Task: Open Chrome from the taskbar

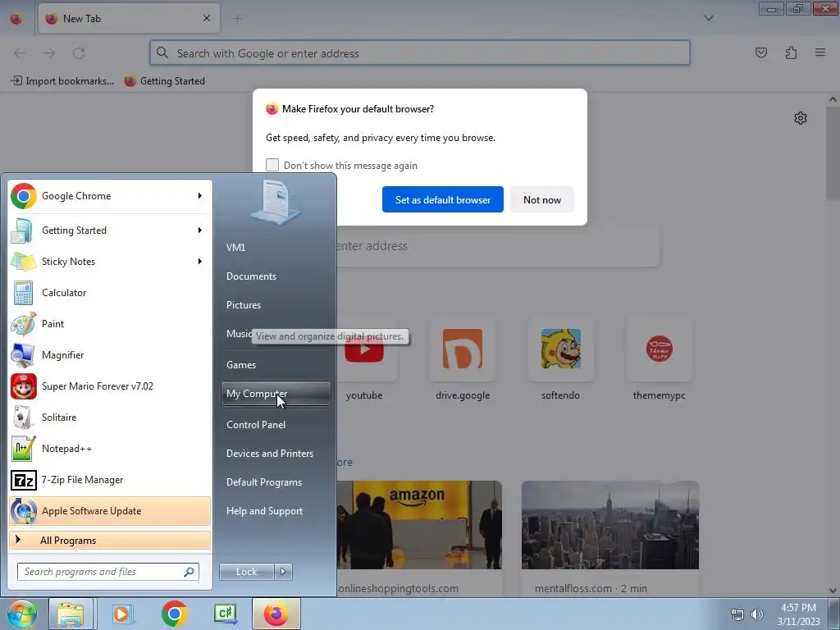Action: coord(174,614)
